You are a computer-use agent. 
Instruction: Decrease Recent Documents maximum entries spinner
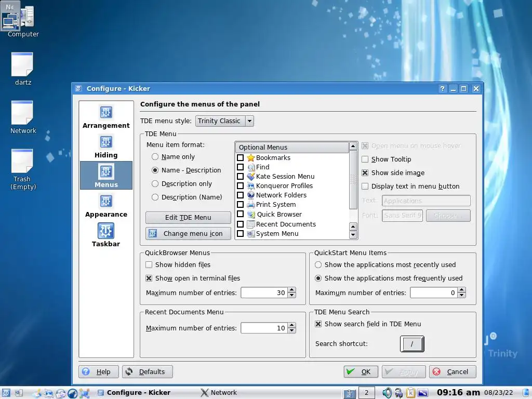[x=292, y=331]
